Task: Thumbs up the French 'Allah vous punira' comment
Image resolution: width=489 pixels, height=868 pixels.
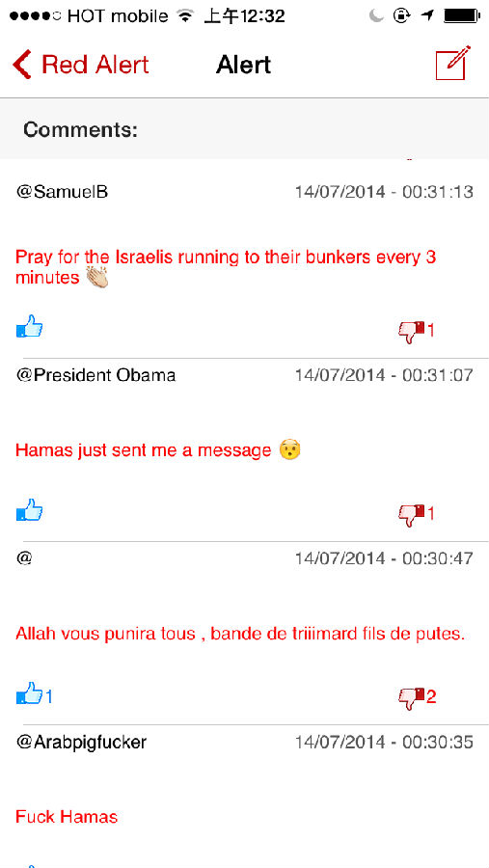Action: coord(29,693)
